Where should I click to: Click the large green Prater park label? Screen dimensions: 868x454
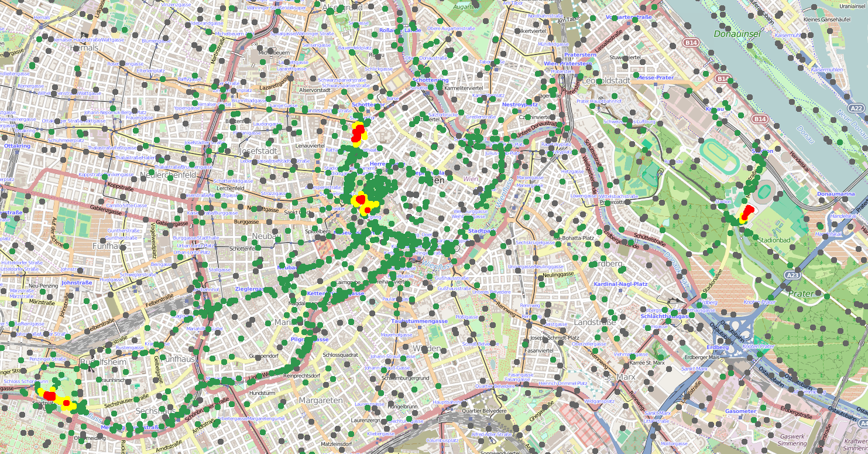pos(801,293)
